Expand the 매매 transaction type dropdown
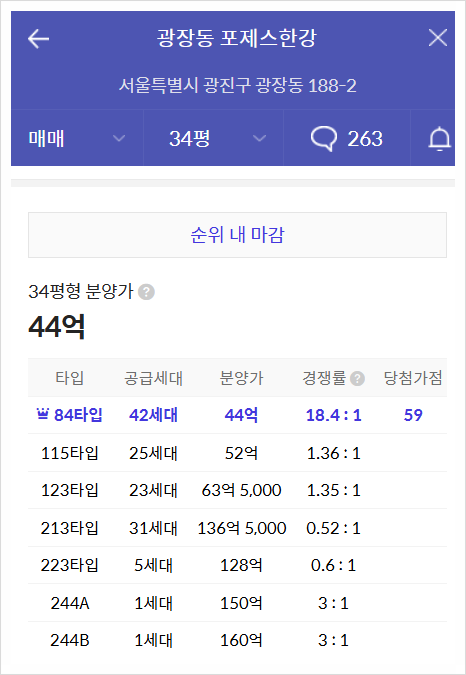The height and width of the screenshot is (675, 466). tap(77, 138)
